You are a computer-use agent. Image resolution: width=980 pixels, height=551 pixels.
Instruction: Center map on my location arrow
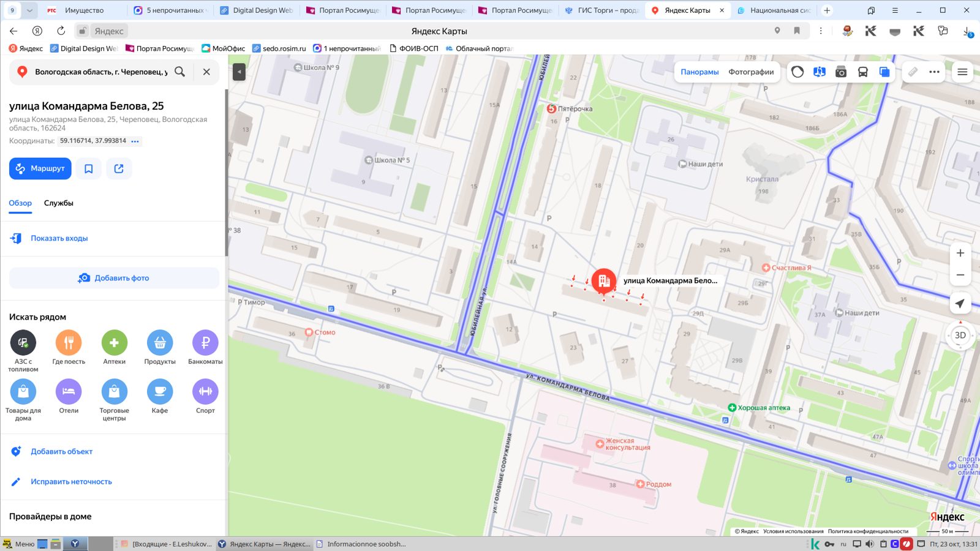(x=960, y=304)
